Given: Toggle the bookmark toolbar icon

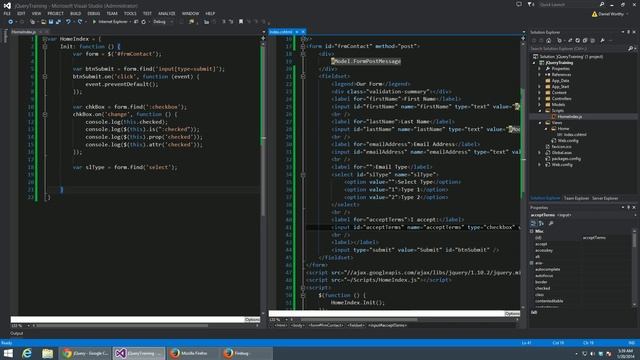Looking at the screenshot, I should [x=241, y=22].
